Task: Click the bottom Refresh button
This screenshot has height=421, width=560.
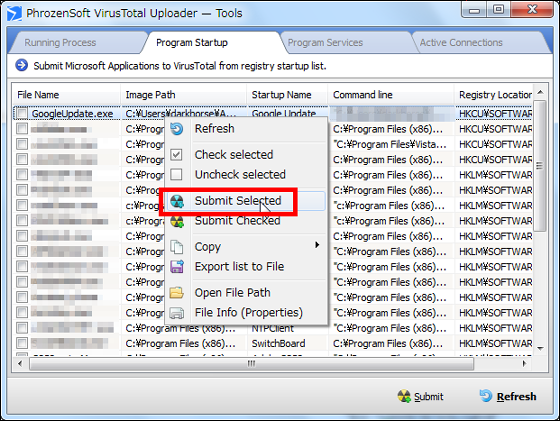Action: (508, 396)
